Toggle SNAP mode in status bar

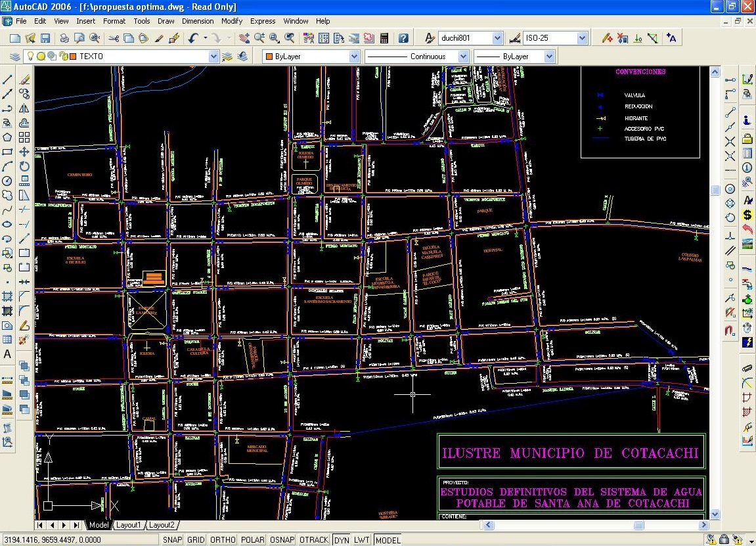172,540
